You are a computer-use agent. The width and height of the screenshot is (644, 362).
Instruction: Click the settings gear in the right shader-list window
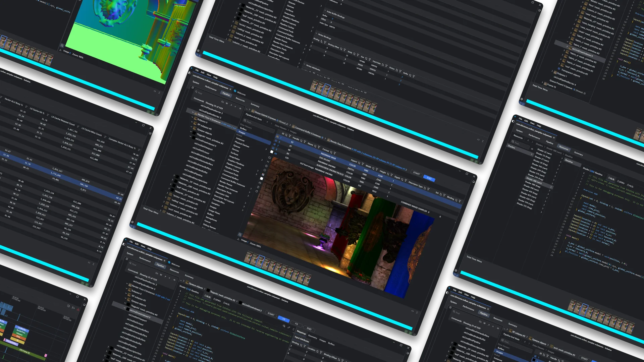(455, 270)
